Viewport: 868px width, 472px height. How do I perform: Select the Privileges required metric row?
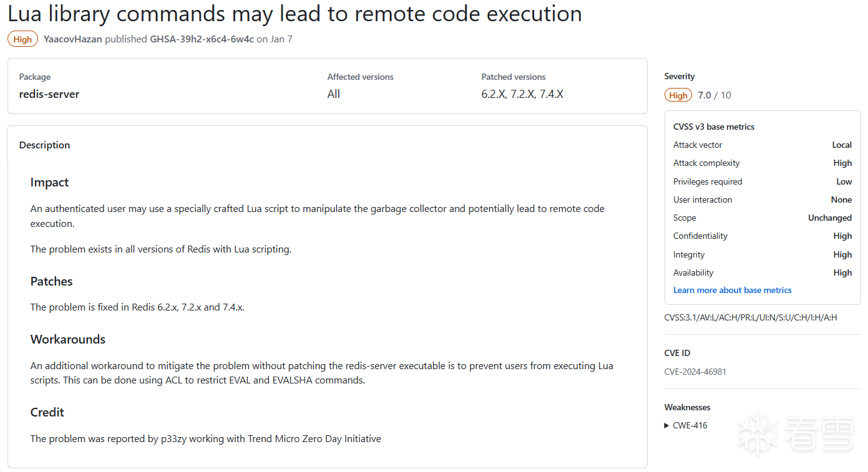pos(762,182)
